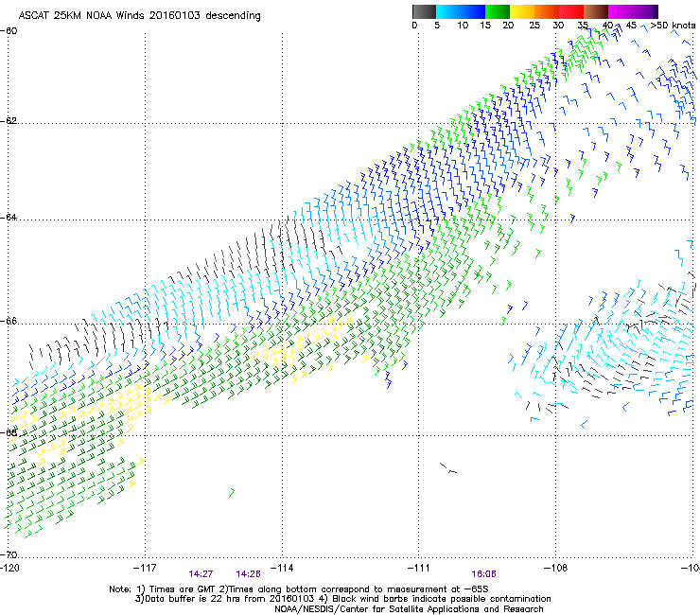Screen dimensions: 700x615
Task: Click the -117 longitude axis label
Action: coord(145,568)
